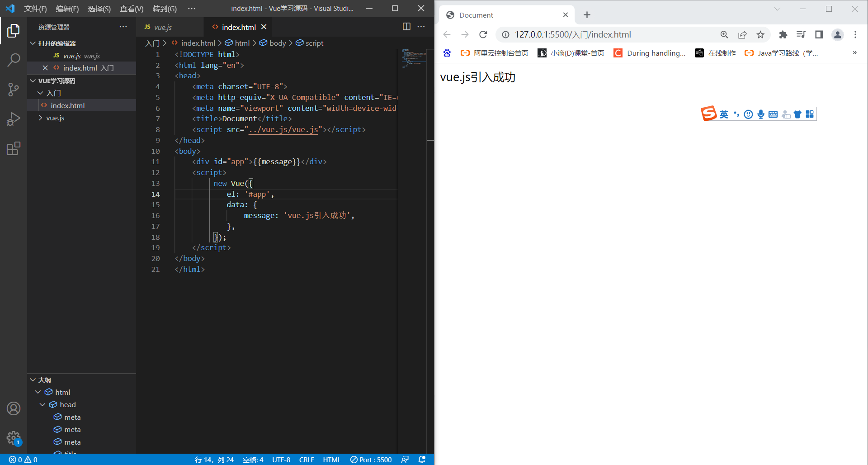Open the Run and Debug view
Viewport: 868px width, 465px height.
pos(14,119)
